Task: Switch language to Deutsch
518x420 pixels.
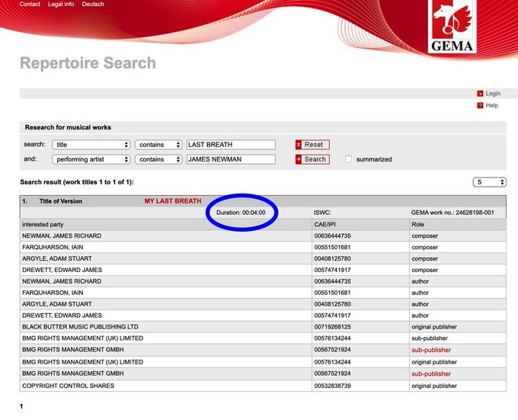Action: click(x=93, y=4)
